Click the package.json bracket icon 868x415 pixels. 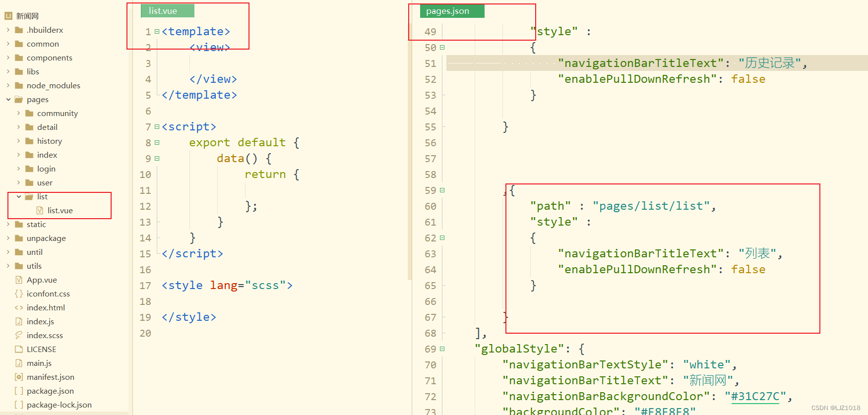point(19,391)
